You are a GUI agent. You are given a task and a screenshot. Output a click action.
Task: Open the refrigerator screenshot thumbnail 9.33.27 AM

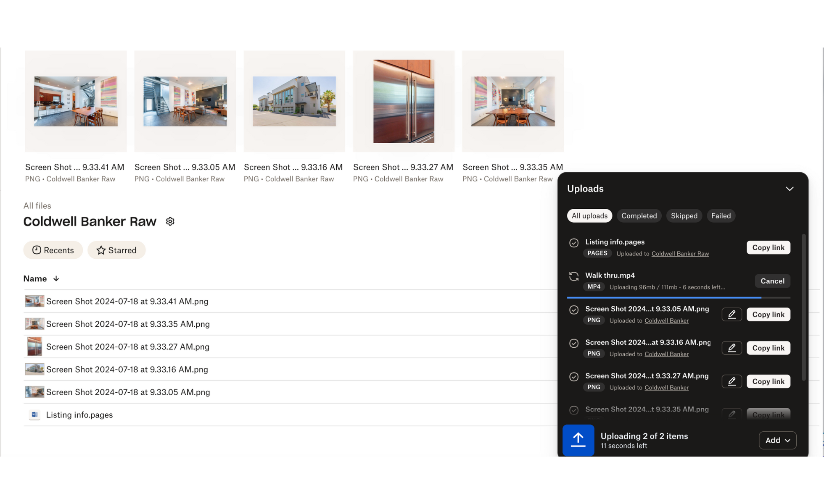coord(404,101)
